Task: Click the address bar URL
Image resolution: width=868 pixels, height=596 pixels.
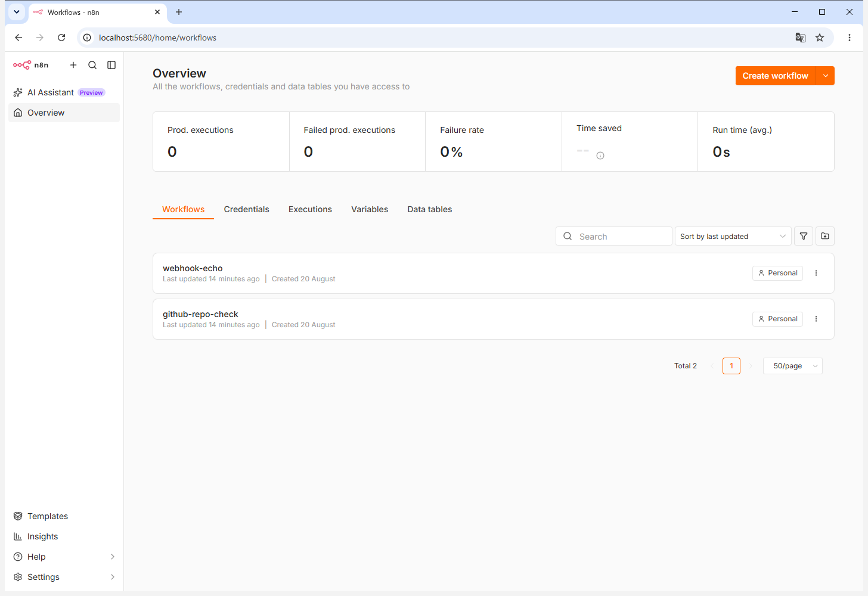Action: tap(157, 38)
